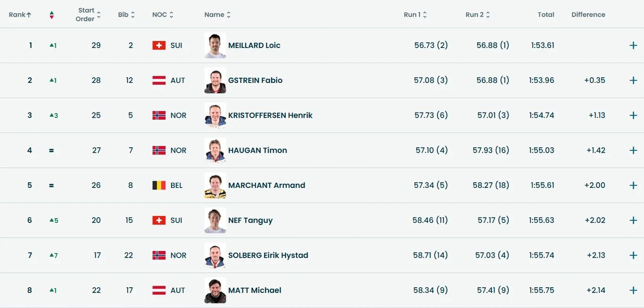
Task: Sort the results by Run 2 times
Action: (477, 14)
